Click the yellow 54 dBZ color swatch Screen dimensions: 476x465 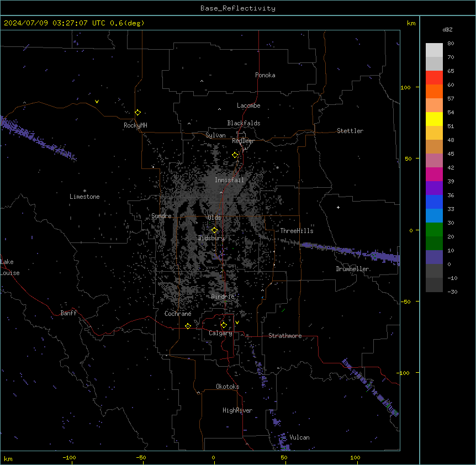(x=434, y=119)
